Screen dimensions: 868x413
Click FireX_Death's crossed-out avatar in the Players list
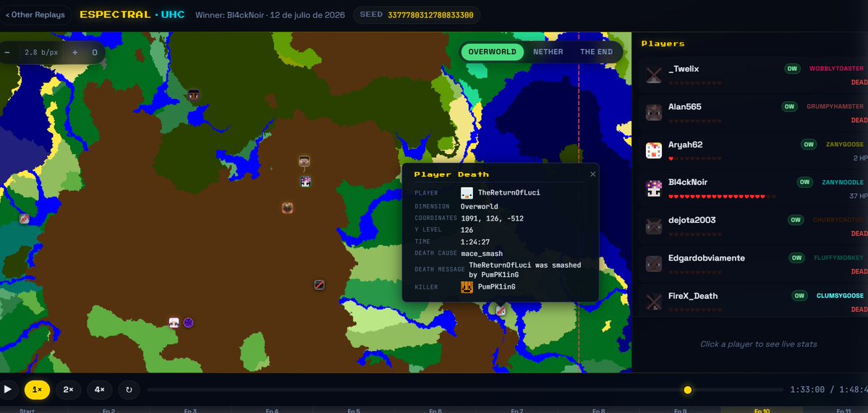pos(654,302)
